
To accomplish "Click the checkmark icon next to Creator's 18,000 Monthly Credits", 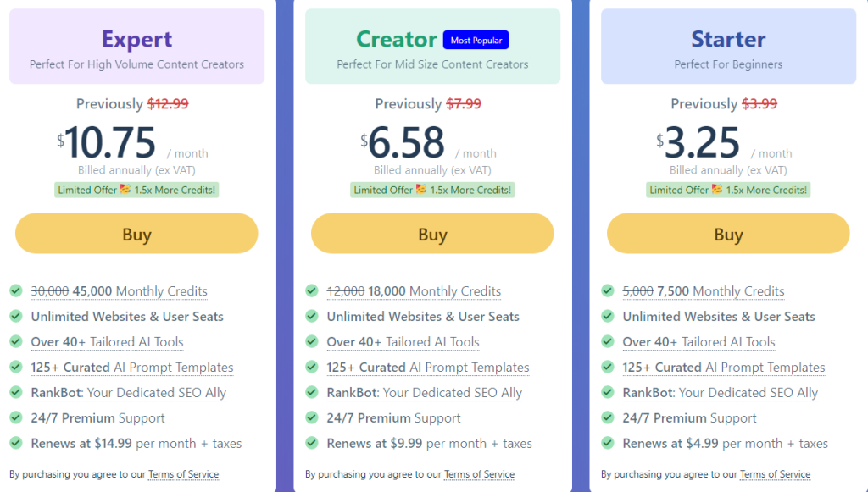I will 312,290.
